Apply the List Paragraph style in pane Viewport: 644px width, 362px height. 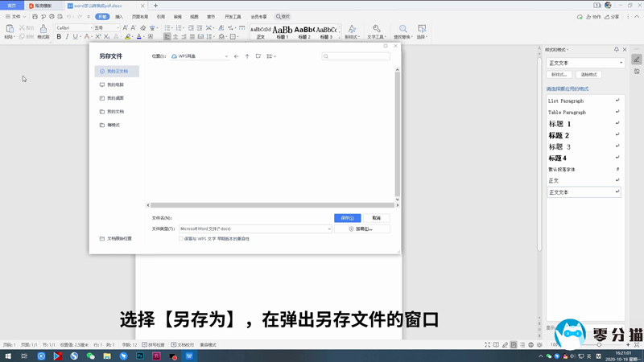tap(584, 101)
